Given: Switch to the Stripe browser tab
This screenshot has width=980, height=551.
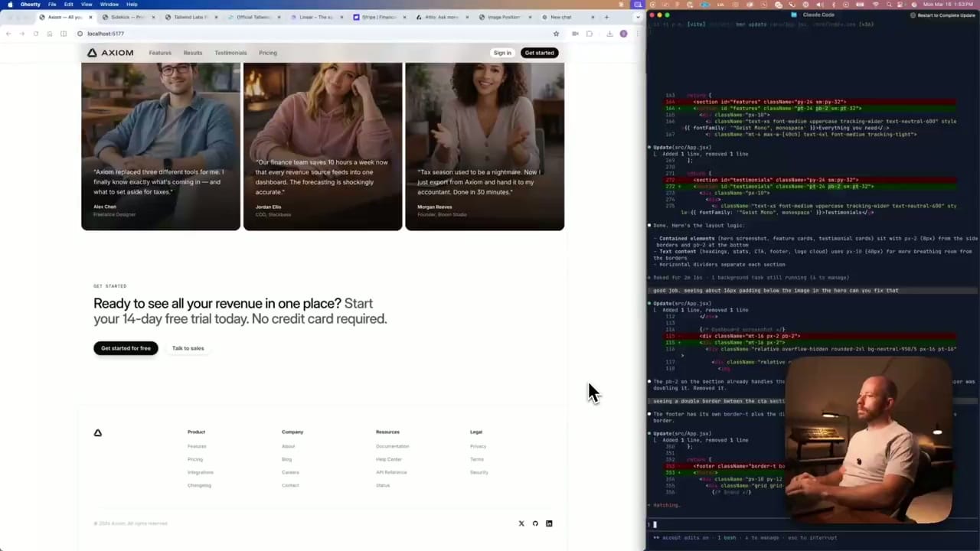Looking at the screenshot, I should pos(375,17).
